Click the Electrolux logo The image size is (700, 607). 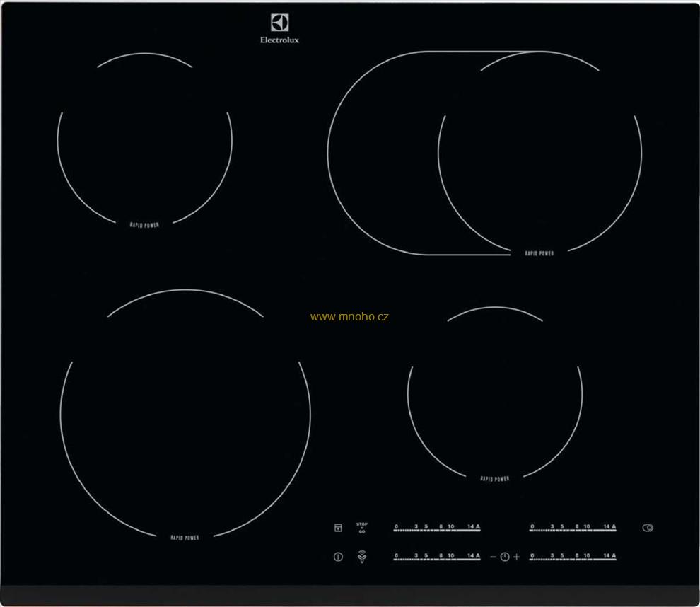[279, 29]
